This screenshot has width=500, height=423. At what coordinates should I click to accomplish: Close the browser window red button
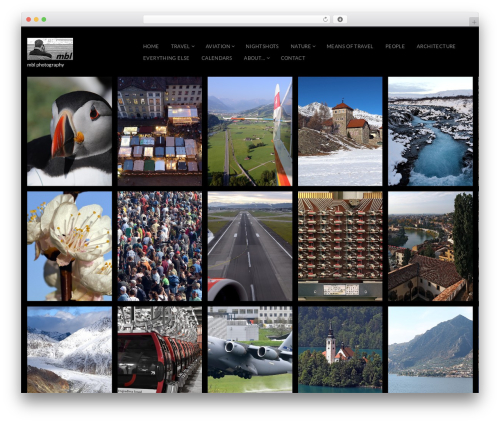click(x=29, y=20)
